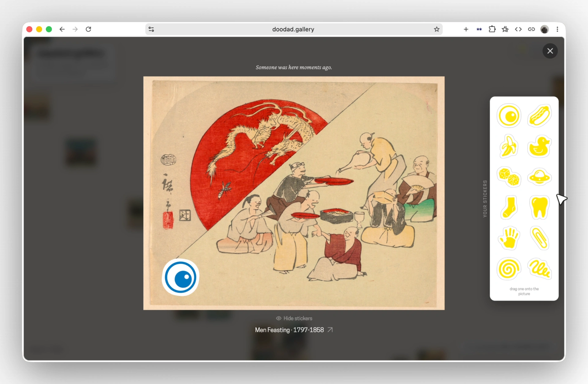The width and height of the screenshot is (588, 384).
Task: Open the browser three-dot menu
Action: coord(557,29)
